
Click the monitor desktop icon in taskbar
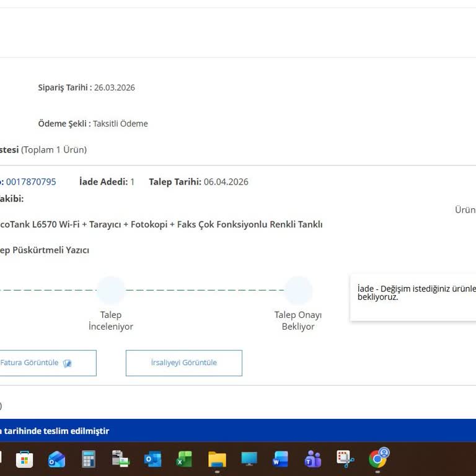[x=249, y=459]
